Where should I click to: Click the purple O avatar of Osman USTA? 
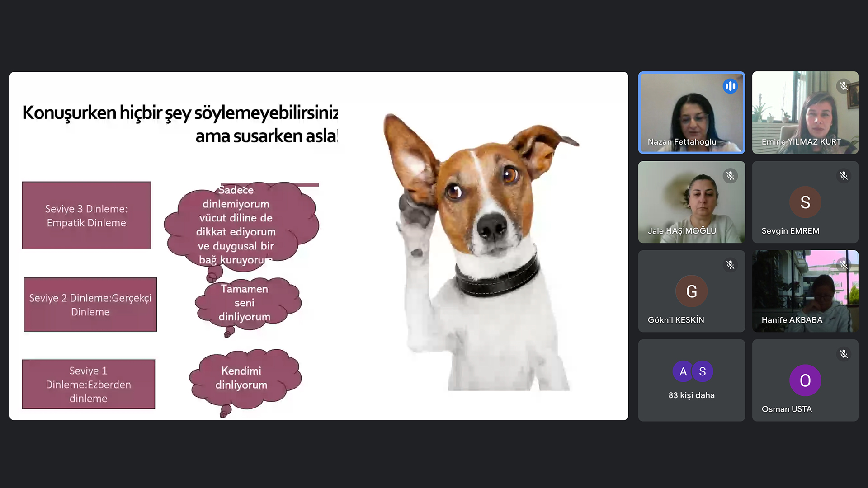pyautogui.click(x=805, y=380)
